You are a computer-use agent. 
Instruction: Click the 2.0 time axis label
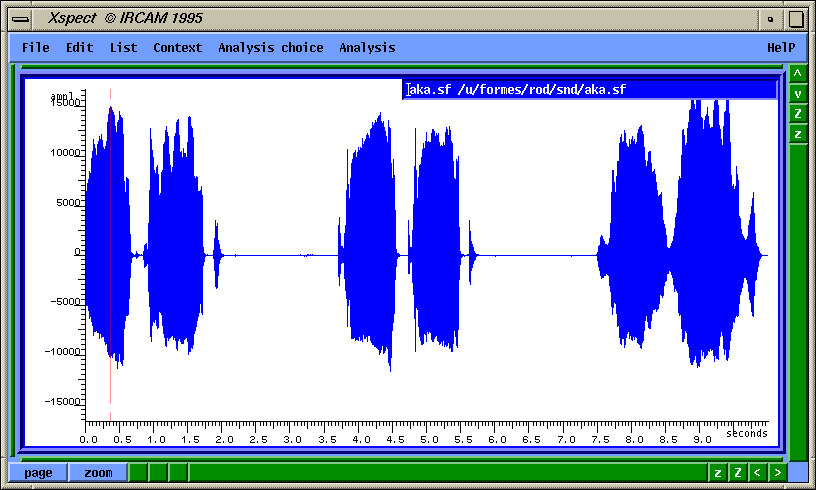coord(224,440)
